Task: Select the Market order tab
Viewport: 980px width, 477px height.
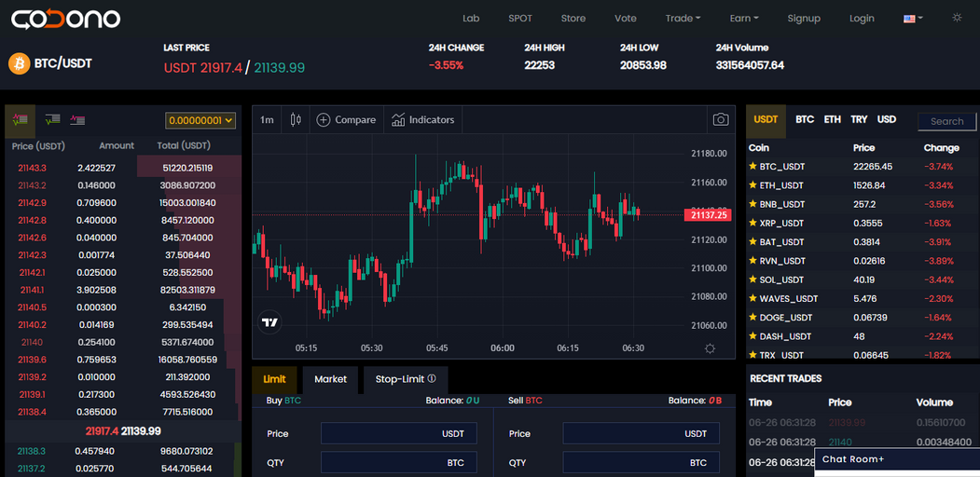Action: click(x=331, y=379)
